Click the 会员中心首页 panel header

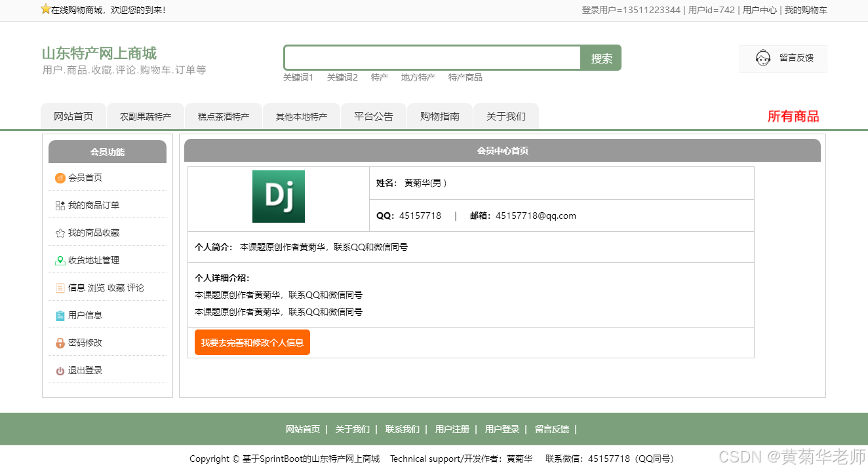click(502, 150)
